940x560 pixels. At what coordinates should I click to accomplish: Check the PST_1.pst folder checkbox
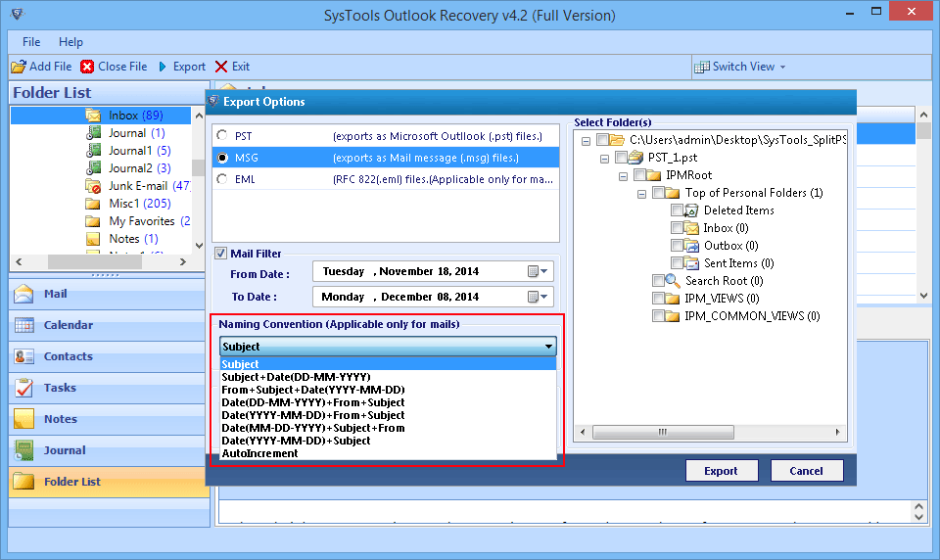621,158
